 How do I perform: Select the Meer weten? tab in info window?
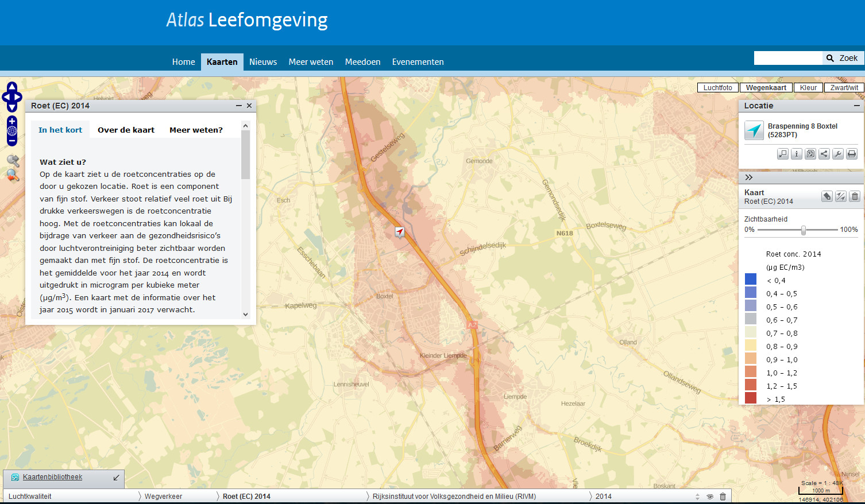tap(196, 130)
